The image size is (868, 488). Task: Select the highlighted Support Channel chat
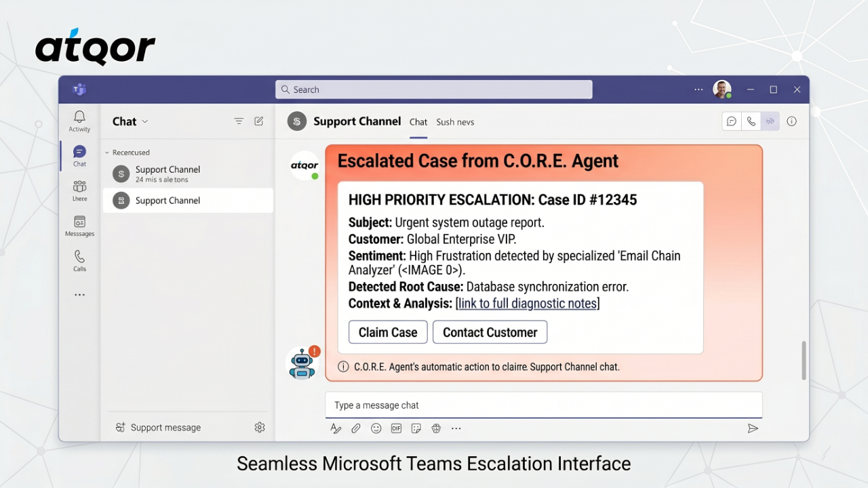click(x=188, y=201)
